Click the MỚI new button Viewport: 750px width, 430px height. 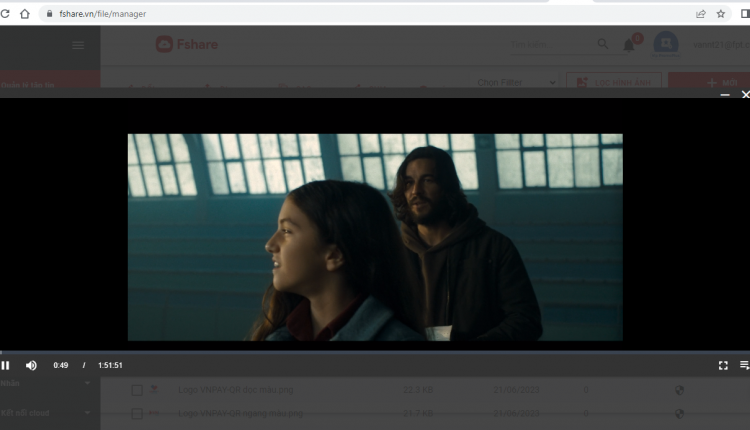point(709,82)
